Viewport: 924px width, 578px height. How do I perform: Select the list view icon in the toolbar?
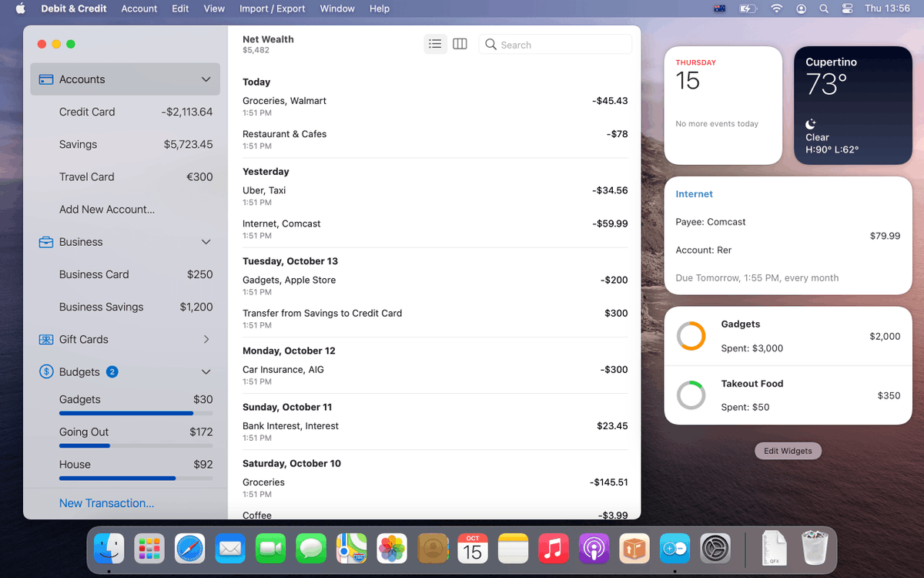point(435,44)
